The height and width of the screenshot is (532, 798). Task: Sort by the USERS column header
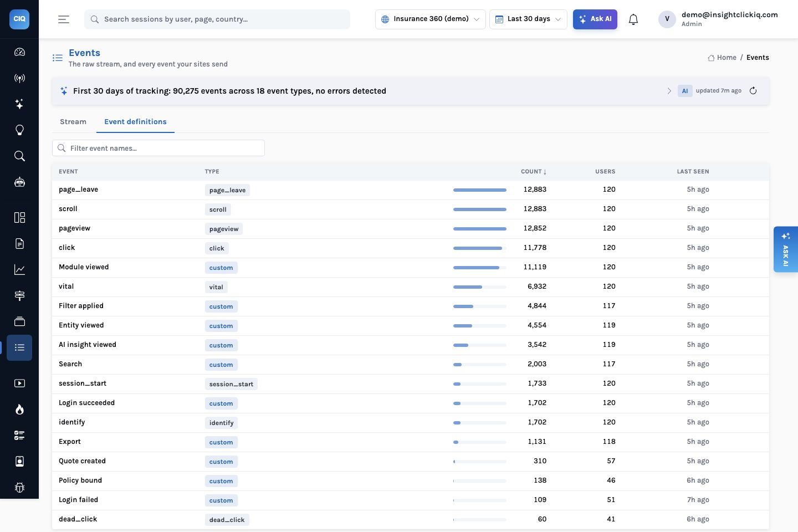[x=605, y=172]
